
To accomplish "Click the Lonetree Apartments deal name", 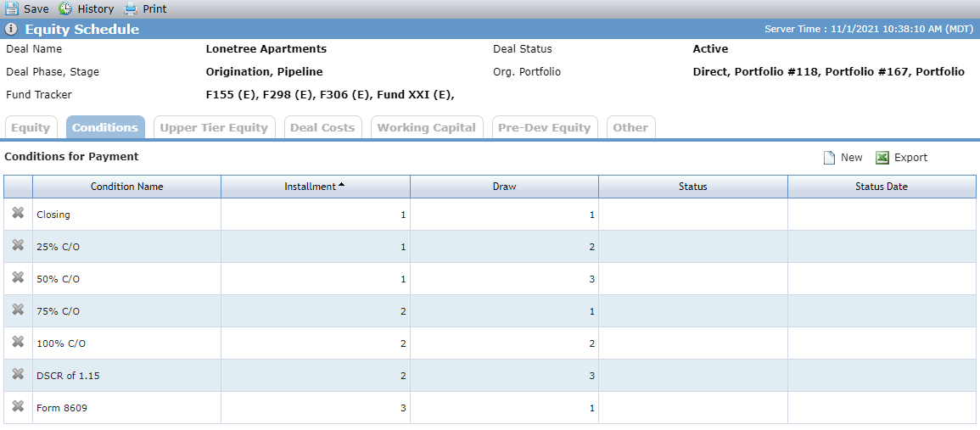I will [x=266, y=48].
